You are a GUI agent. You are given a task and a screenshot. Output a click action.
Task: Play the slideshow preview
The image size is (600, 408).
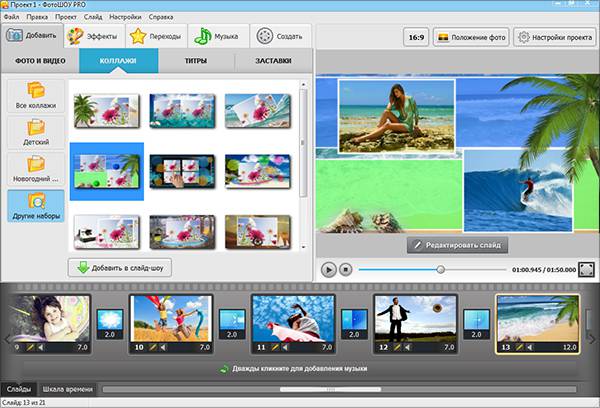[x=328, y=270]
